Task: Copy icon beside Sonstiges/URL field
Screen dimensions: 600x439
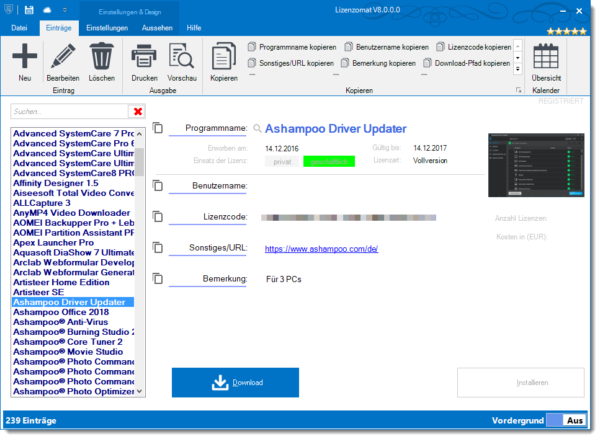Action: (x=158, y=248)
